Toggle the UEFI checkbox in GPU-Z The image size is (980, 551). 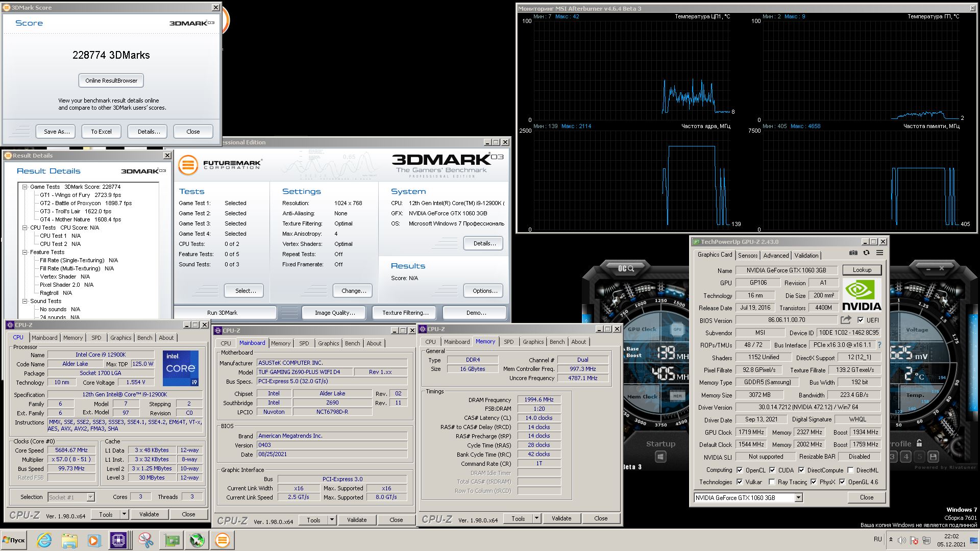click(x=861, y=320)
